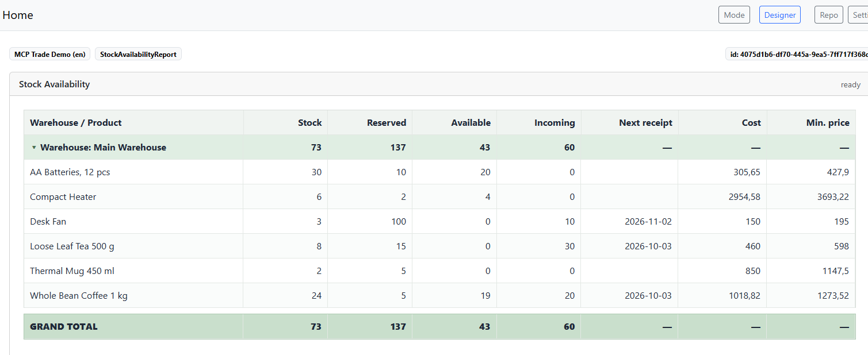Click the StockAvailabilityReport tag
The image size is (868, 355).
(x=138, y=54)
